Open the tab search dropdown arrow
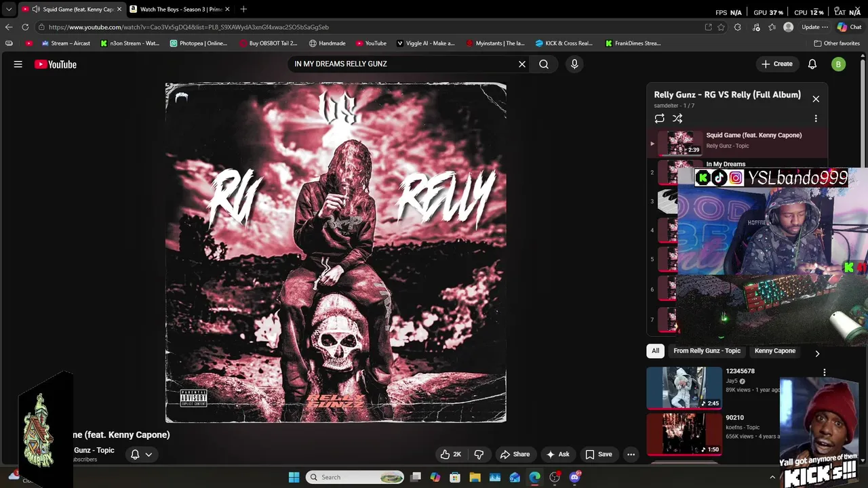The height and width of the screenshot is (488, 868). [x=9, y=9]
